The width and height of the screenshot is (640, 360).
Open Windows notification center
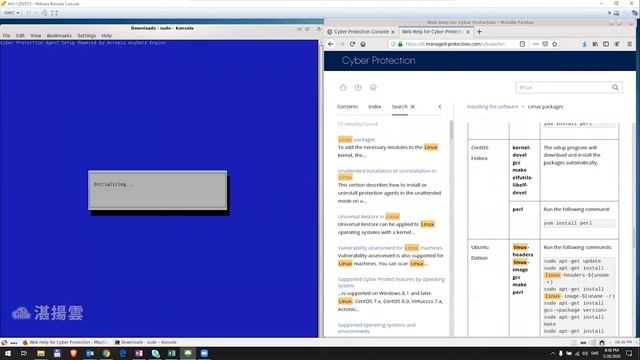tap(629, 353)
